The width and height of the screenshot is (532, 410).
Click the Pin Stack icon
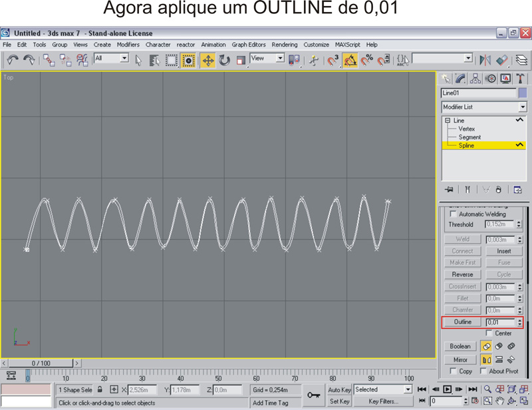[x=449, y=190]
